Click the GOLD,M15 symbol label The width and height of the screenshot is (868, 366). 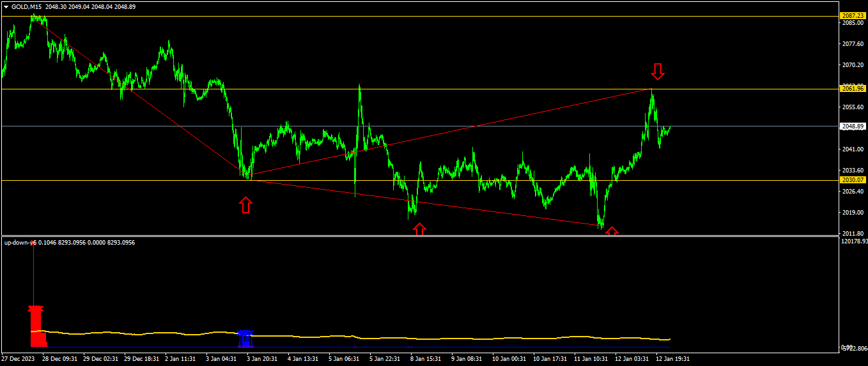click(27, 6)
